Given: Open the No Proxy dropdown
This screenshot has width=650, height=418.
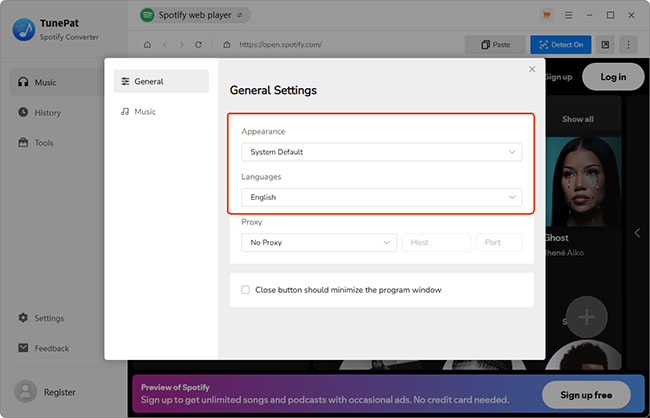Looking at the screenshot, I should pos(319,243).
